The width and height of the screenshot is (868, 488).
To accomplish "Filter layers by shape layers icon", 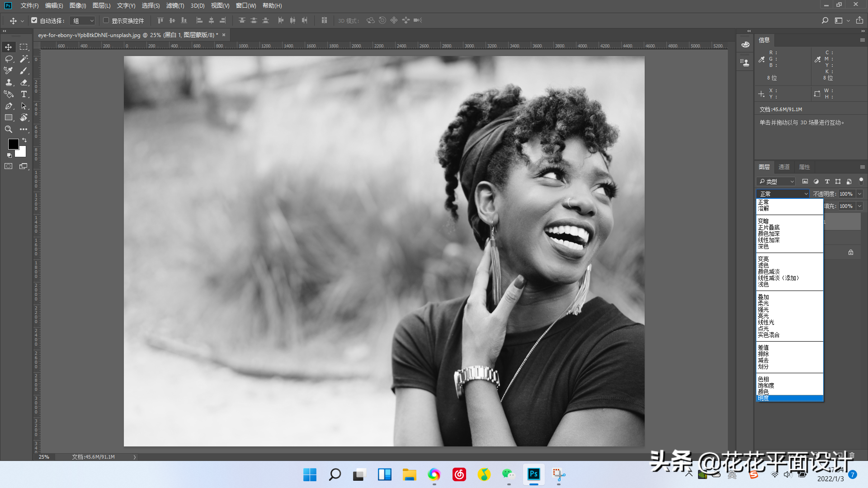I will 838,181.
